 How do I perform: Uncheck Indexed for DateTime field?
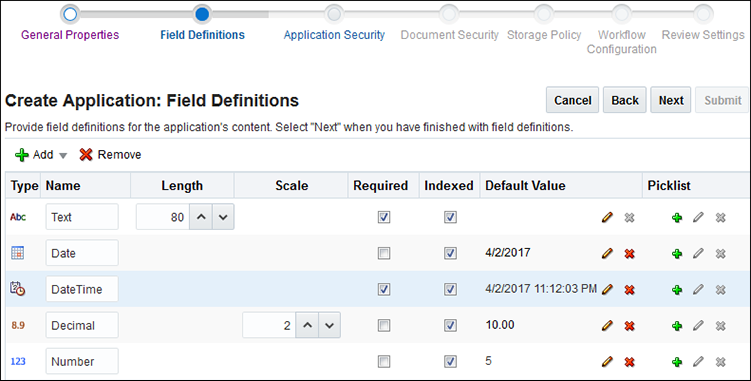pos(450,289)
